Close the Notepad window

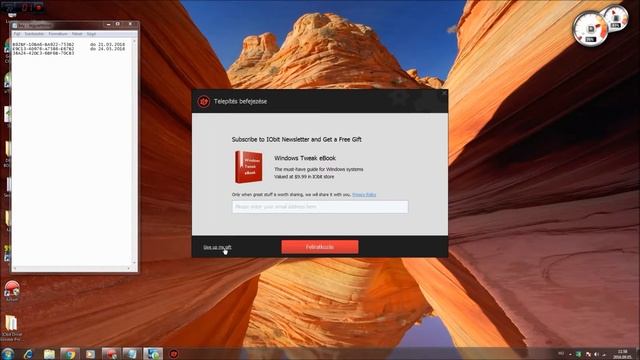(130, 24)
